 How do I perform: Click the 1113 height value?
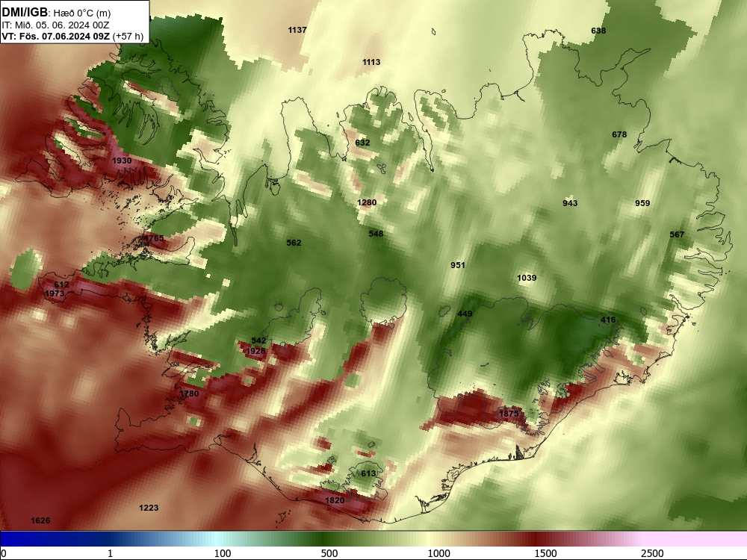(371, 62)
